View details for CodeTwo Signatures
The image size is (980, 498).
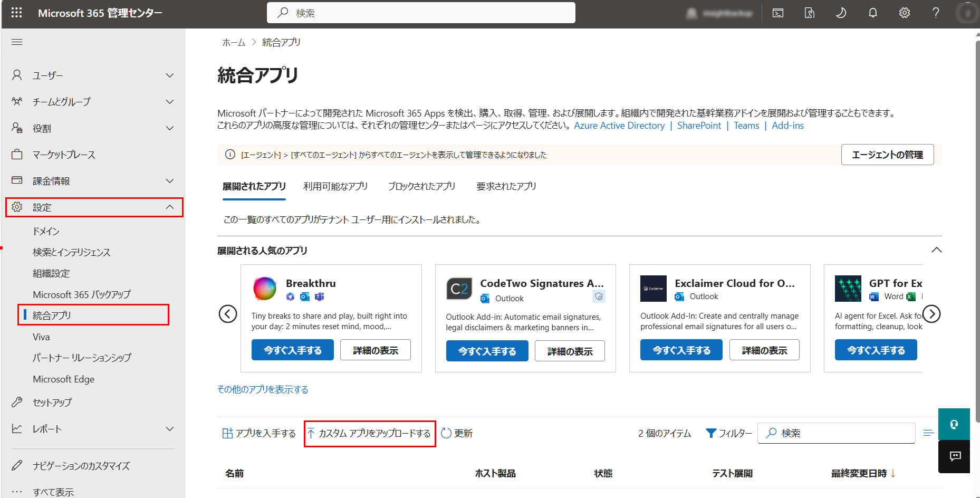pos(570,351)
